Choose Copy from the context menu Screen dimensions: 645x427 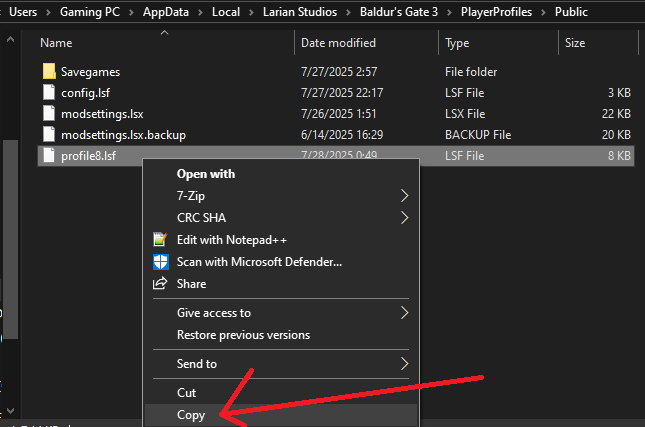[191, 415]
